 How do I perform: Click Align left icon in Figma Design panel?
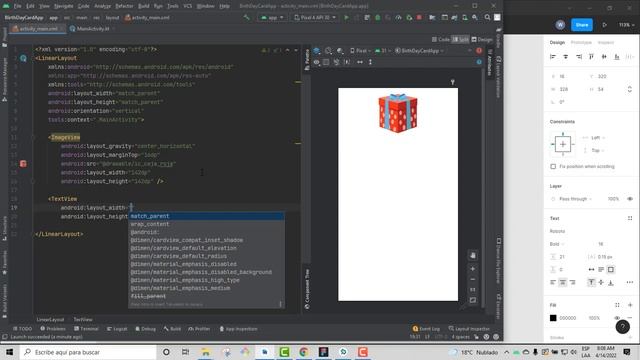[x=553, y=57]
